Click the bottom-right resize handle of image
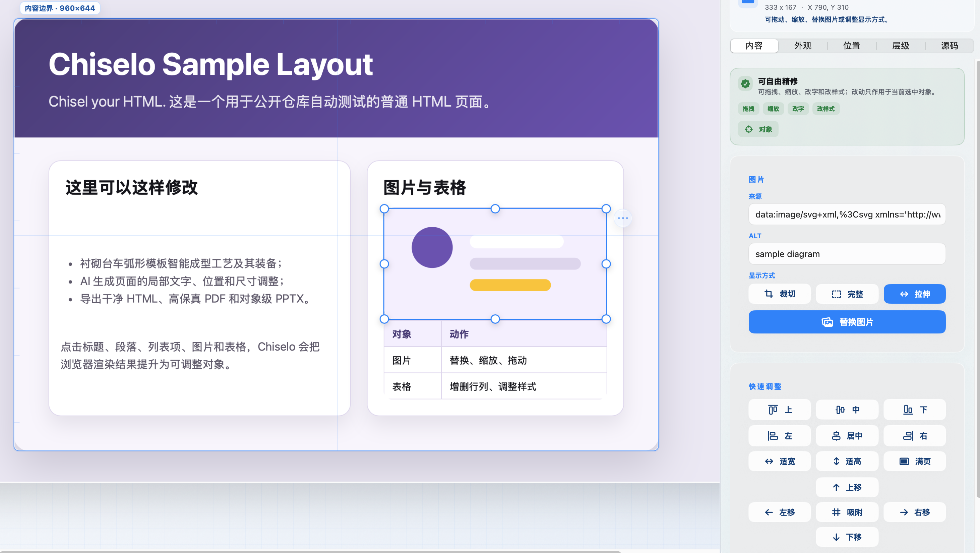This screenshot has width=980, height=553. [x=606, y=319]
